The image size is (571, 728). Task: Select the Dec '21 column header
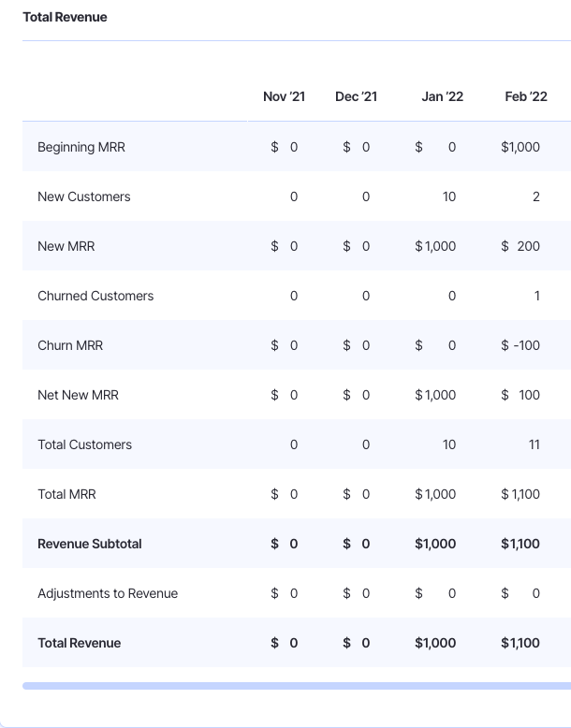(x=356, y=96)
